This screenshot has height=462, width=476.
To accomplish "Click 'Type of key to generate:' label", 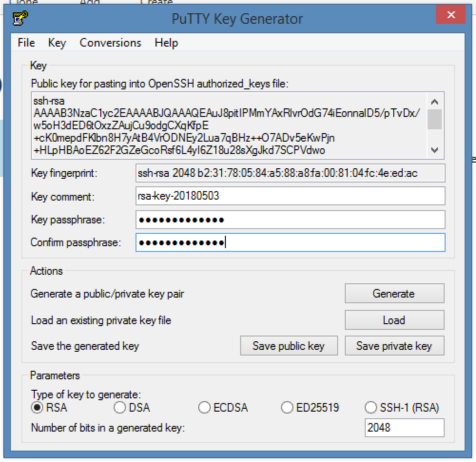I will 86,395.
